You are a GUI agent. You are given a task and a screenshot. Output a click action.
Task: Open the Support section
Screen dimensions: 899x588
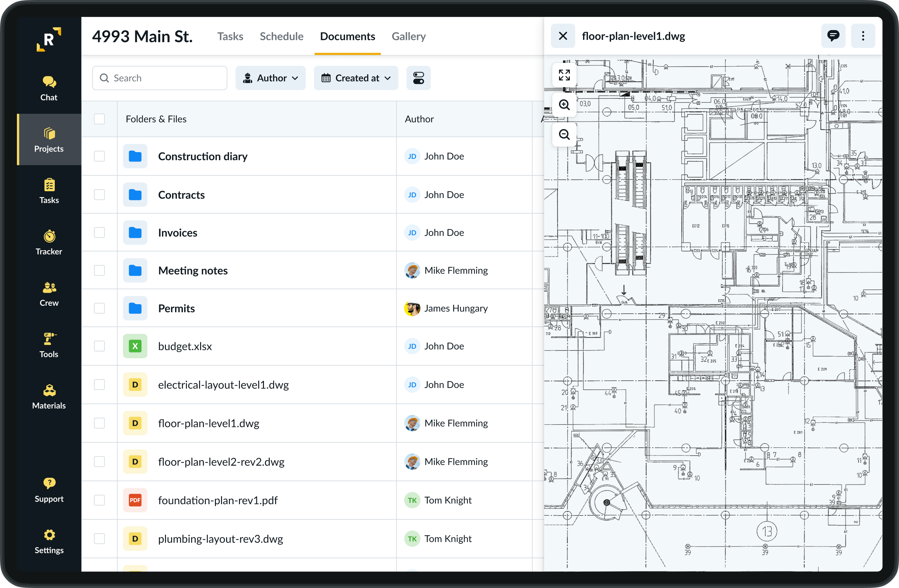49,489
